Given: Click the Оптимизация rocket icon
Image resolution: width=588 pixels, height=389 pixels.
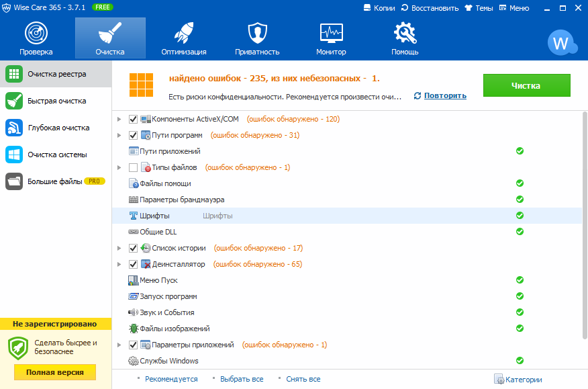Looking at the screenshot, I should 183,34.
